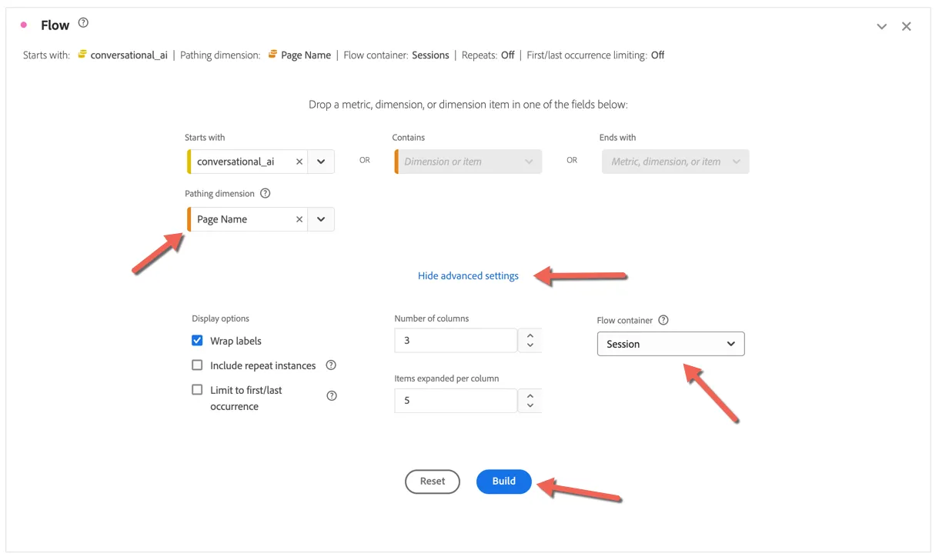Open the Contains dimension or item dropdown

[468, 162]
